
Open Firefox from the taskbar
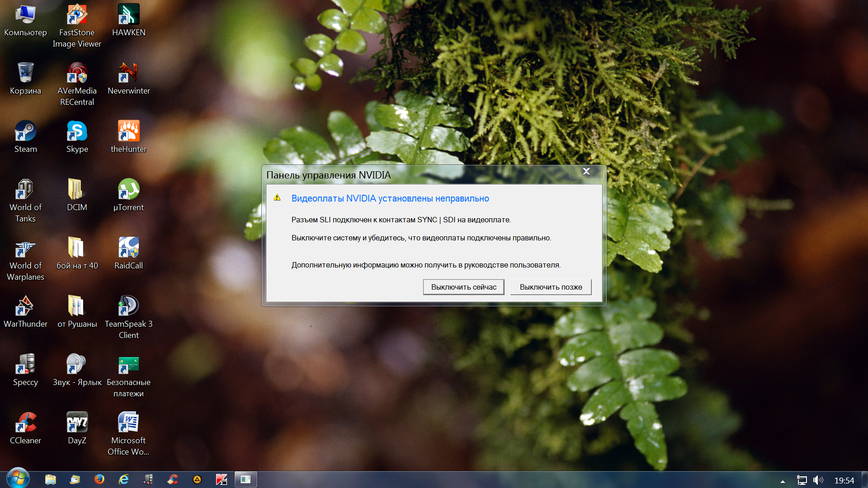point(99,479)
